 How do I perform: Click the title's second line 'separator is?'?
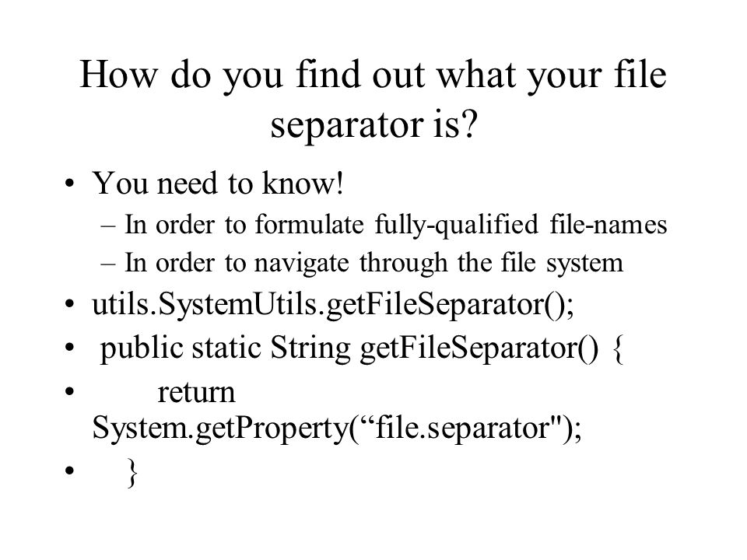tap(373, 124)
